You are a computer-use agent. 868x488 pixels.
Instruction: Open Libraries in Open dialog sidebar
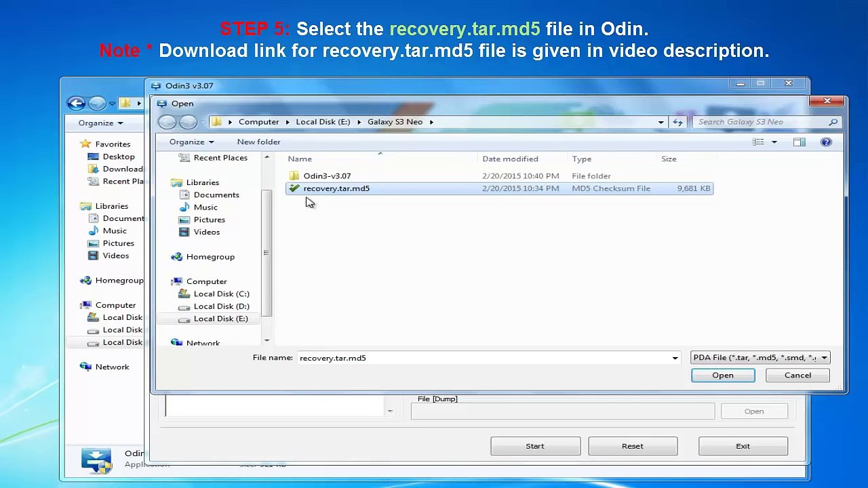point(202,182)
